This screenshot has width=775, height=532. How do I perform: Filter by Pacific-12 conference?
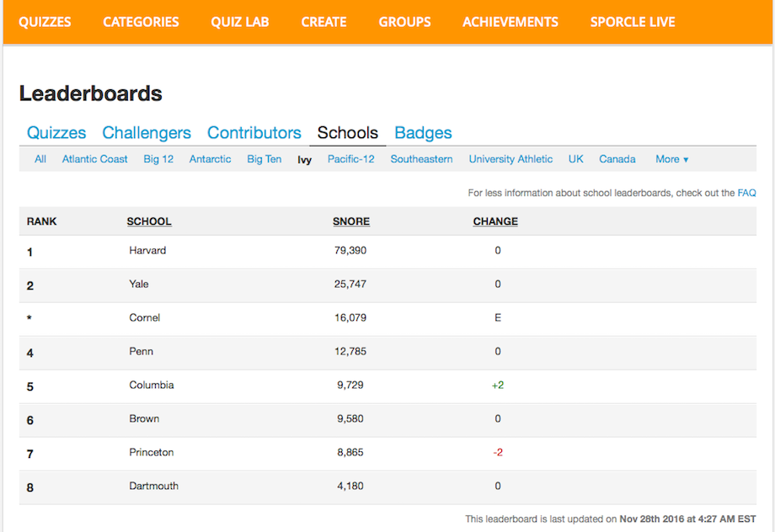[350, 159]
